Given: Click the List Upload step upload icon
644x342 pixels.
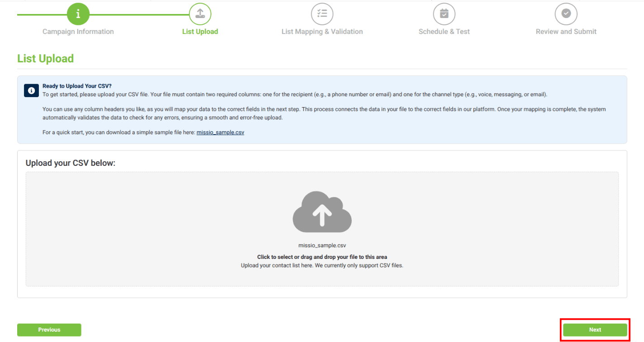Looking at the screenshot, I should (200, 14).
